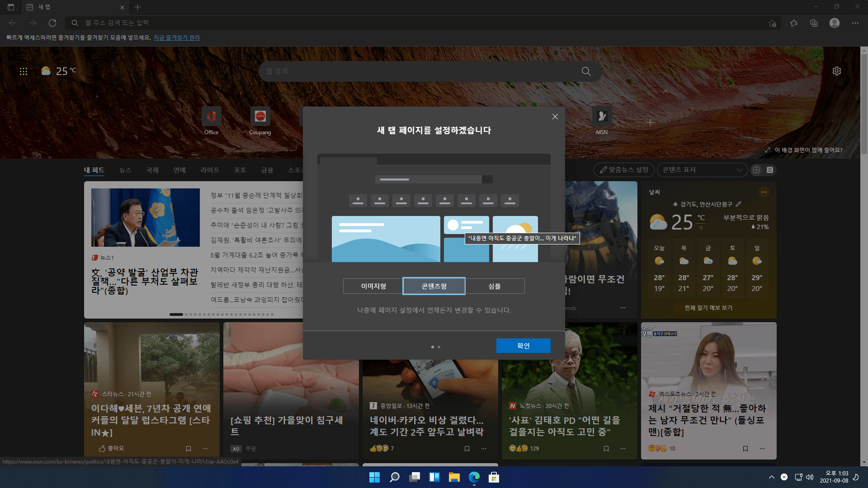This screenshot has width=868, height=488.
Task: Close the new tab page setup dialog
Action: [x=555, y=117]
